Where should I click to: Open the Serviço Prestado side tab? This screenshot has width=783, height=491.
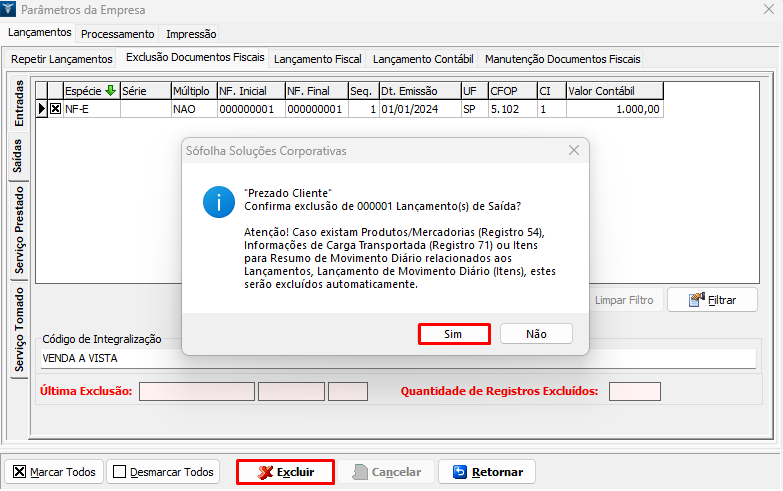point(19,231)
